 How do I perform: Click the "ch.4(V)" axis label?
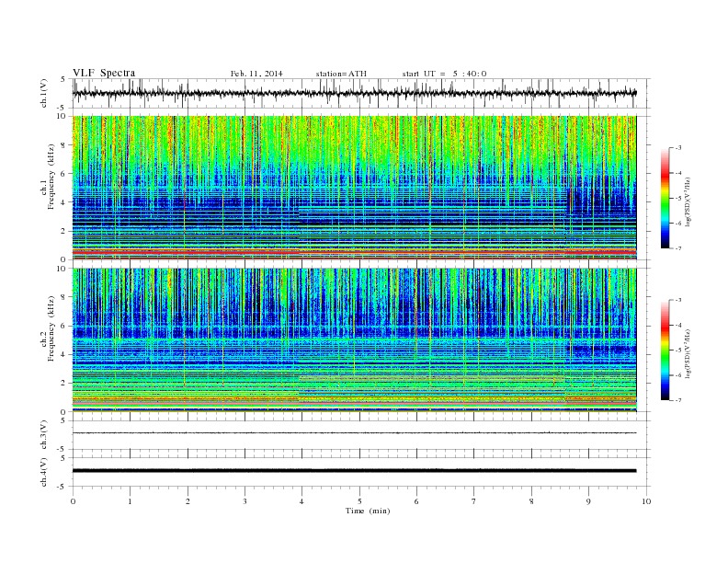pos(44,472)
